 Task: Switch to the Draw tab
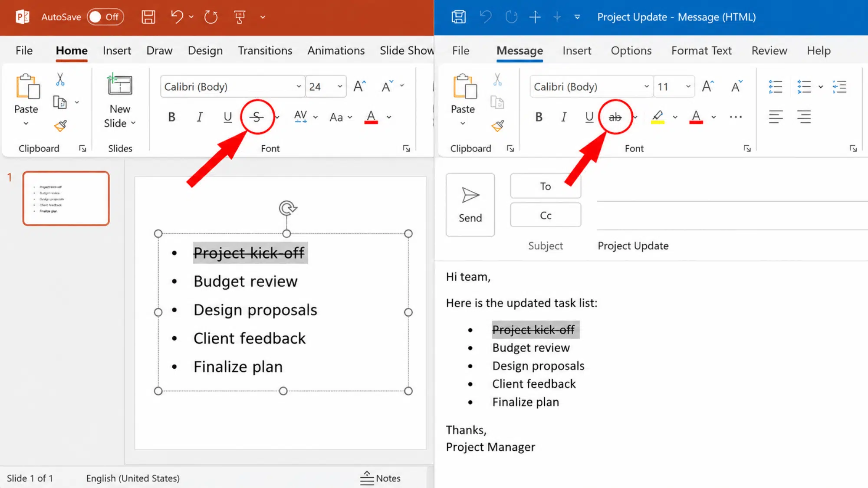tap(159, 50)
